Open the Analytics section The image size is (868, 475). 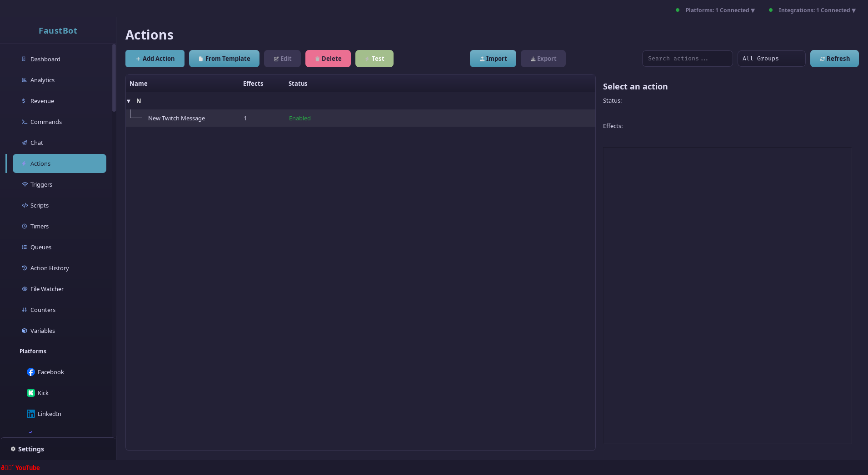[x=42, y=80]
